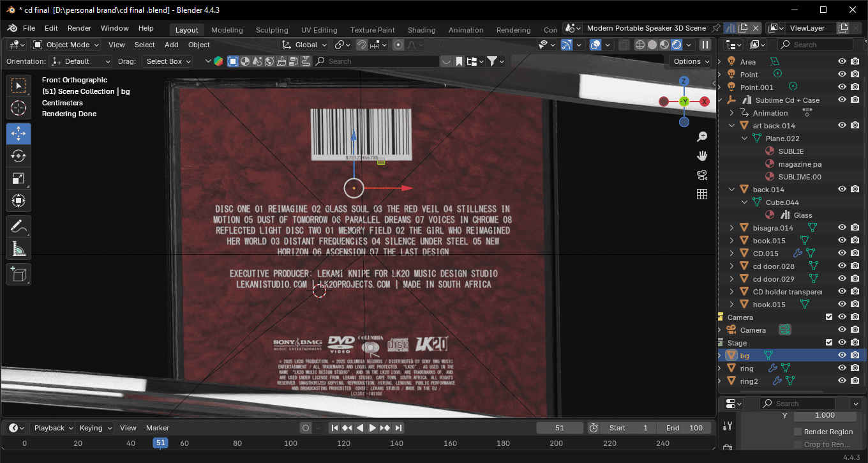Click the viewport zoom magnifier icon

[702, 137]
